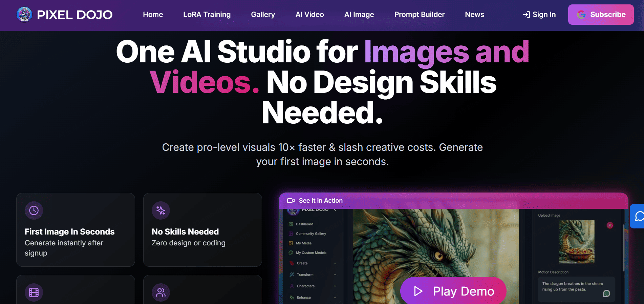
Task: Expand the Characters section chevron
Action: 335,286
